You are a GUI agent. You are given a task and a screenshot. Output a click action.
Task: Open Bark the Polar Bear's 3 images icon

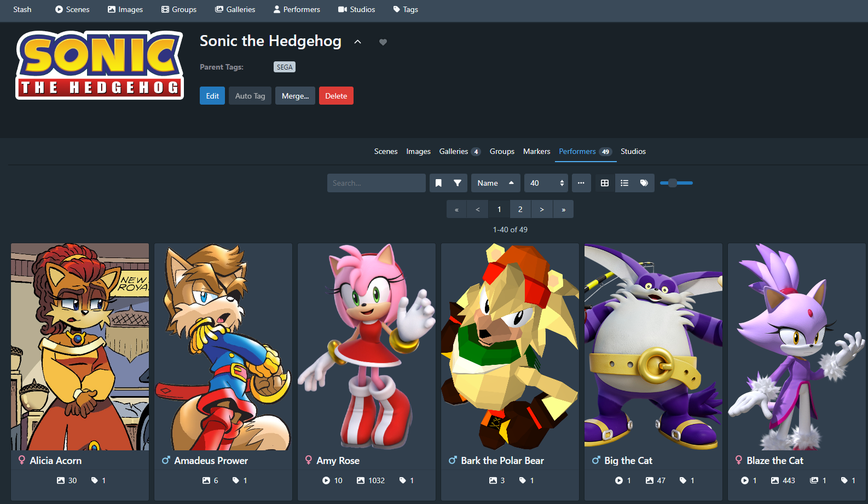pos(497,480)
